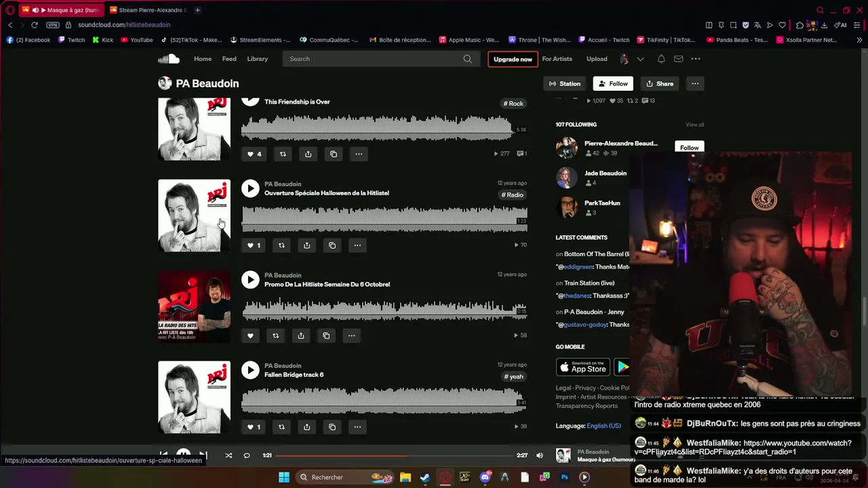Repost This Friendship is Over track
The image size is (868, 488).
pyautogui.click(x=283, y=154)
